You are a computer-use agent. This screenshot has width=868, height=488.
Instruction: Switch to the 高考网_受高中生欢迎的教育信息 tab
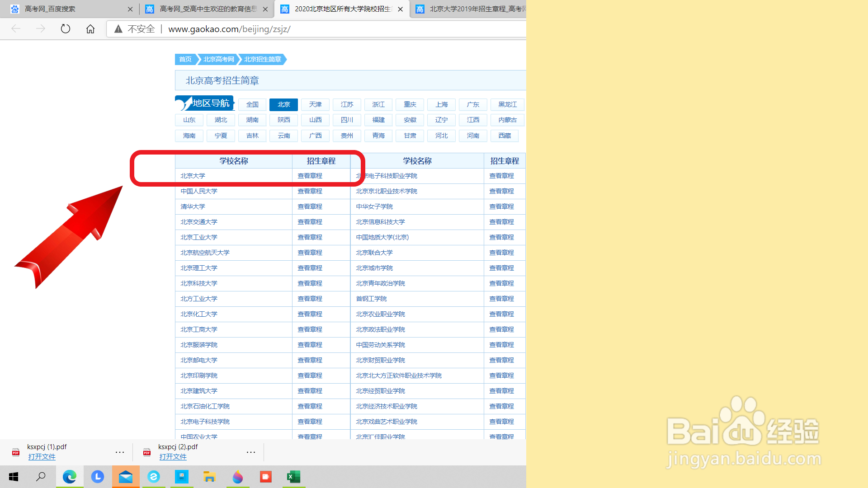click(x=206, y=9)
